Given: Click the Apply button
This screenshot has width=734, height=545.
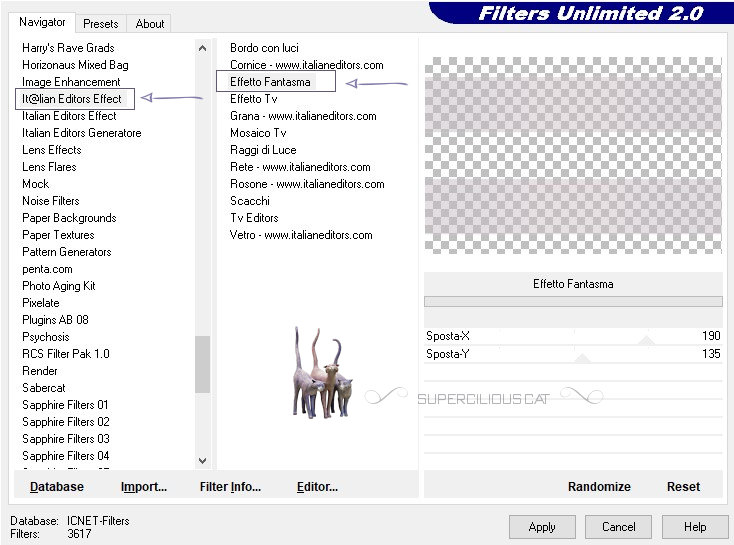Looking at the screenshot, I should tap(541, 527).
